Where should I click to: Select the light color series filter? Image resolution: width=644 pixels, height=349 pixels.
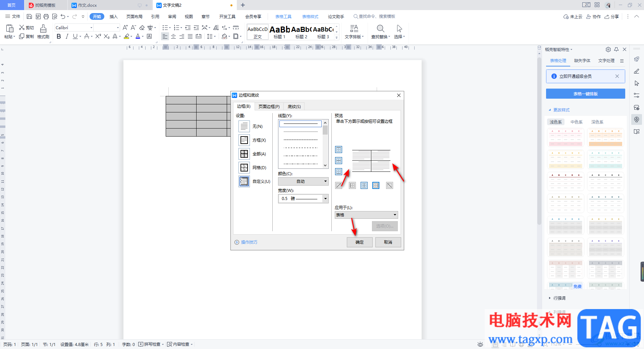pyautogui.click(x=556, y=122)
